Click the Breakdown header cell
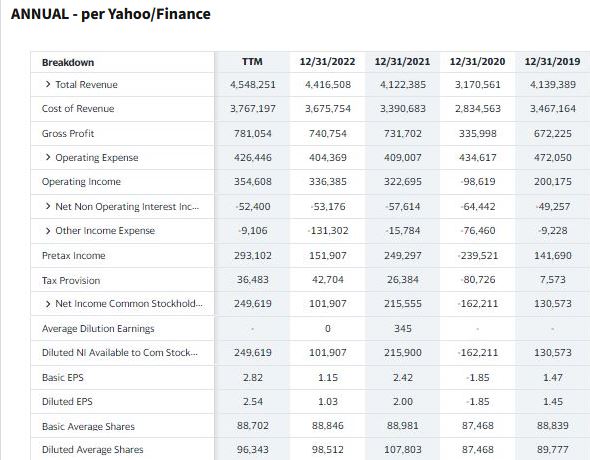This screenshot has width=590, height=460. [68, 62]
